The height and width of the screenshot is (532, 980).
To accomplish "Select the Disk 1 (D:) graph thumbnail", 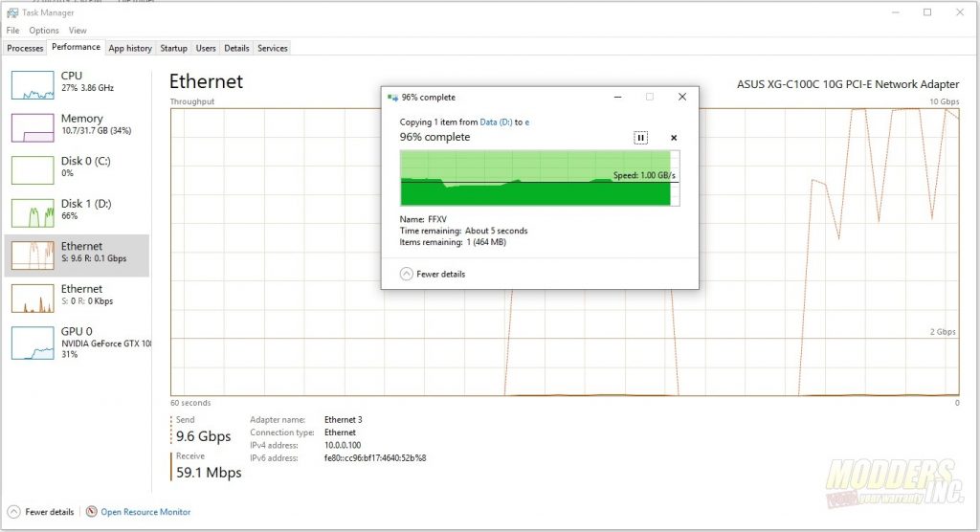I will 33,212.
